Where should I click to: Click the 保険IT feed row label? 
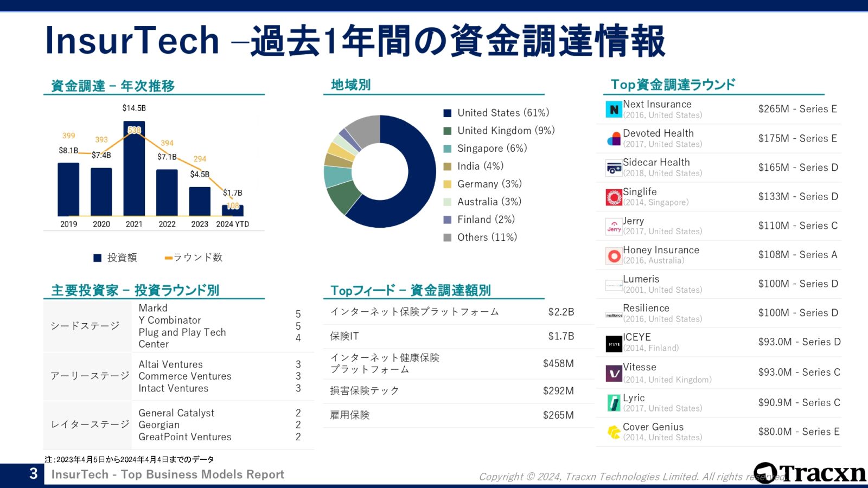(x=344, y=337)
